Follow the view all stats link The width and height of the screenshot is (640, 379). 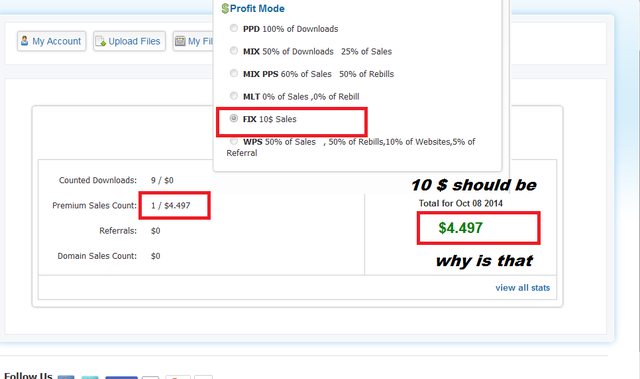pos(522,288)
